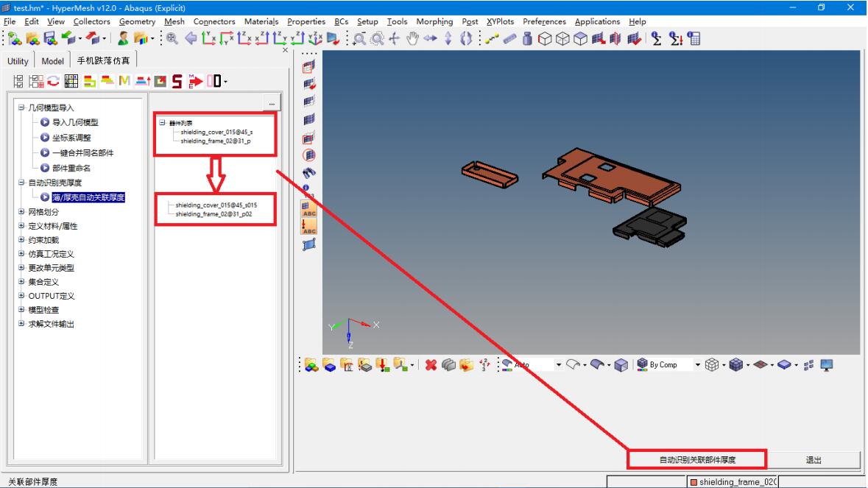Set isometric view axes icon
This screenshot has width=868, height=488.
coord(315,38)
